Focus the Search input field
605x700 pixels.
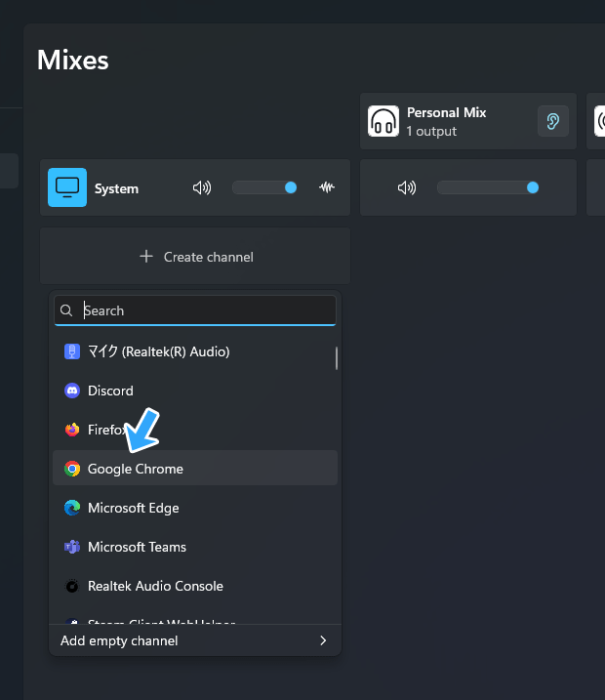(205, 310)
